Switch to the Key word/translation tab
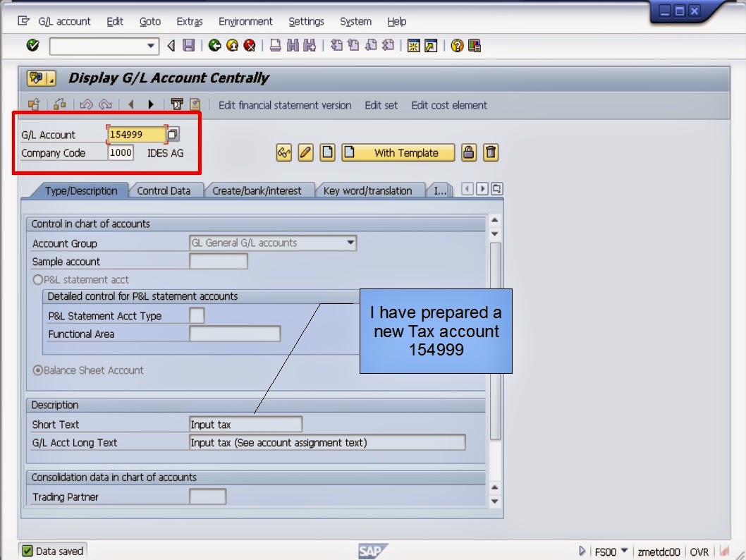Viewport: 746px width, 560px height. coord(367,191)
